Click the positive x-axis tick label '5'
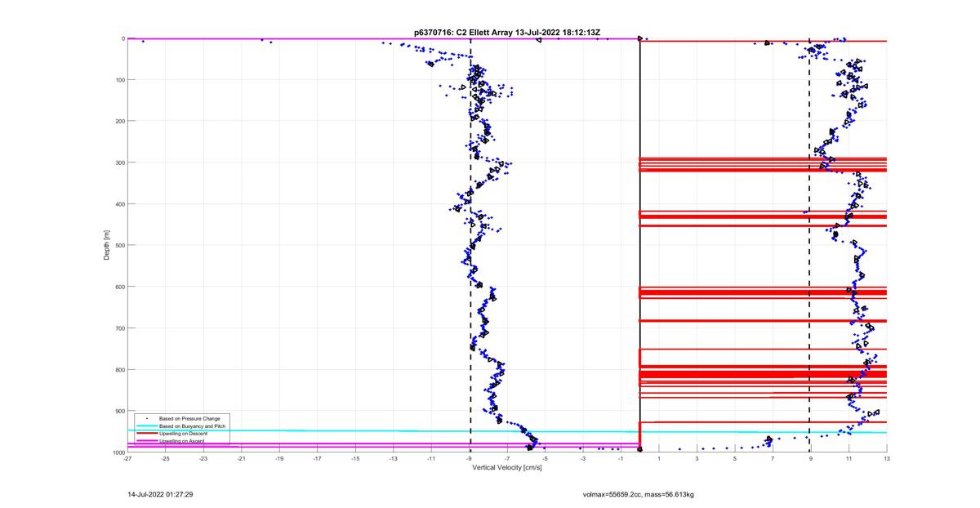The height and width of the screenshot is (508, 980). tap(735, 459)
